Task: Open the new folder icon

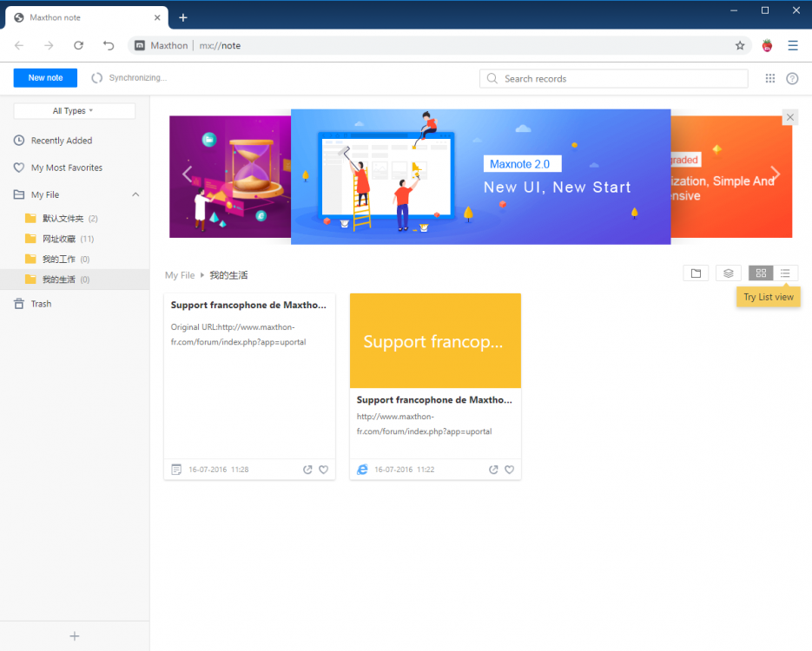Action: click(696, 273)
